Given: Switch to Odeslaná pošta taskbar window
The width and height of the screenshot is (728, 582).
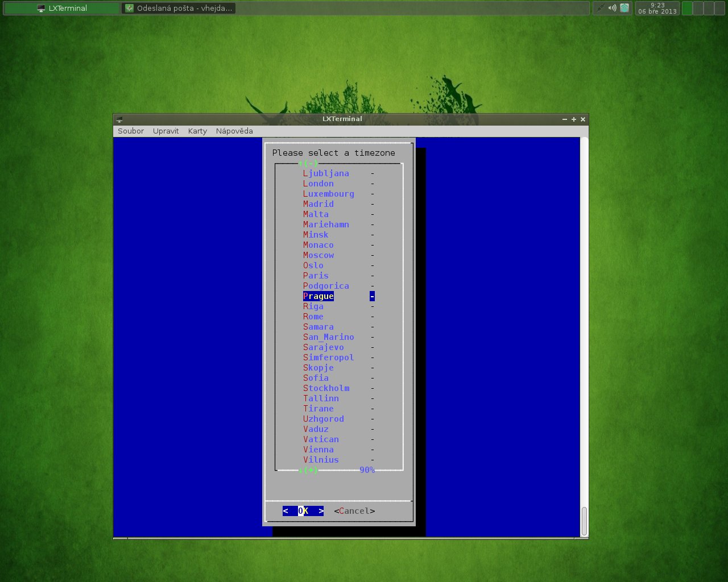Looking at the screenshot, I should (x=179, y=8).
